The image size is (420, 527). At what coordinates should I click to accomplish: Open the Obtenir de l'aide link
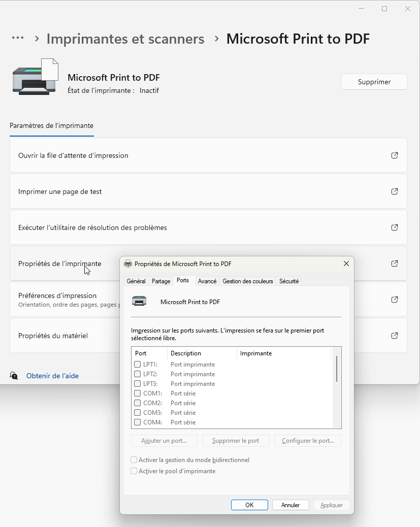[x=52, y=376]
